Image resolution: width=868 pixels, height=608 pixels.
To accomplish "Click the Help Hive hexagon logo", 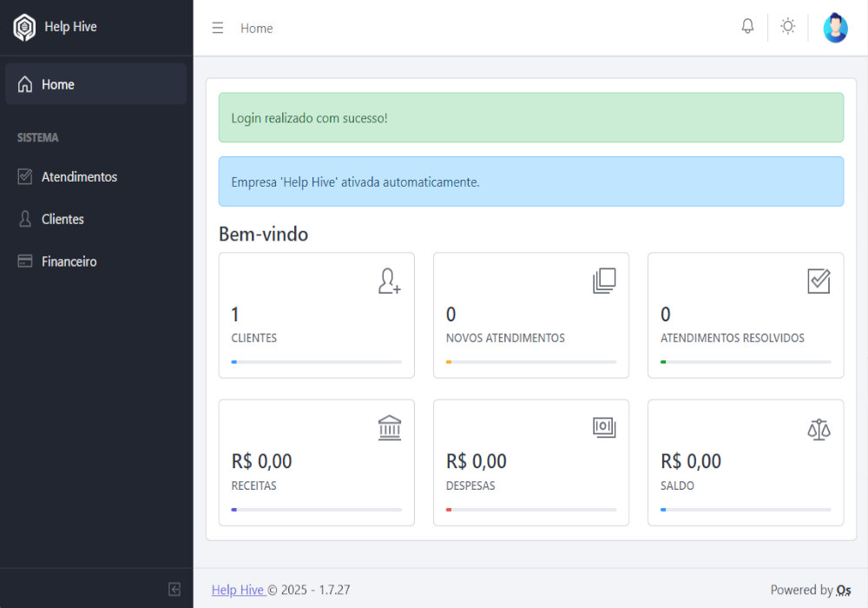I will click(x=24, y=28).
